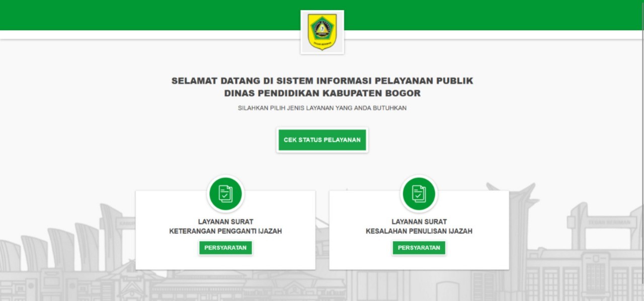Click the Silahkan Pilih Jenis Layanan subtitle
The height and width of the screenshot is (301, 644).
(x=322, y=108)
